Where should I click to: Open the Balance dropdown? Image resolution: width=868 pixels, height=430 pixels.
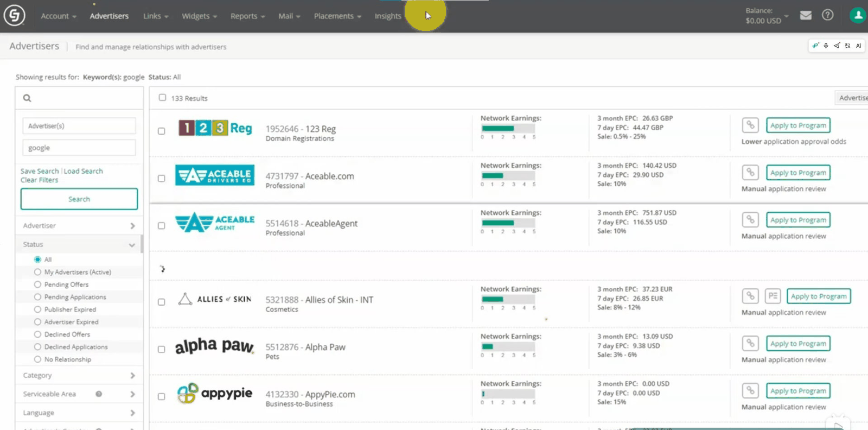767,16
